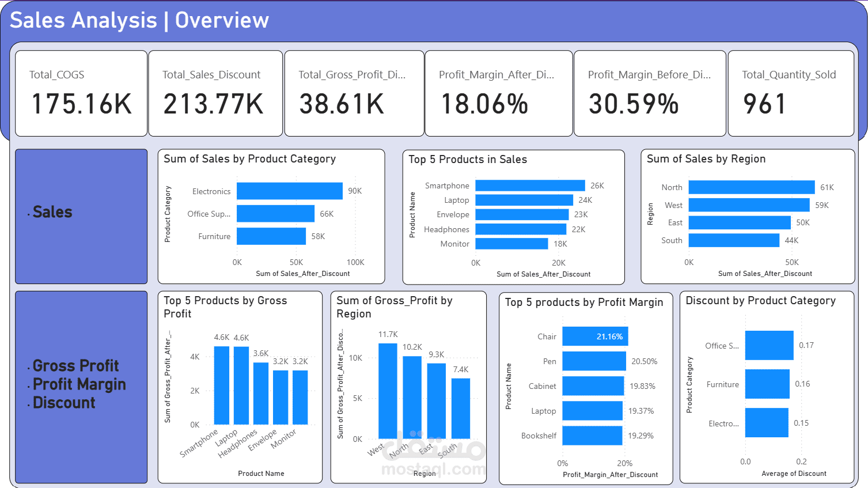Select the East column in Gross_Profit by Region
Image resolution: width=868 pixels, height=488 pixels.
437,401
